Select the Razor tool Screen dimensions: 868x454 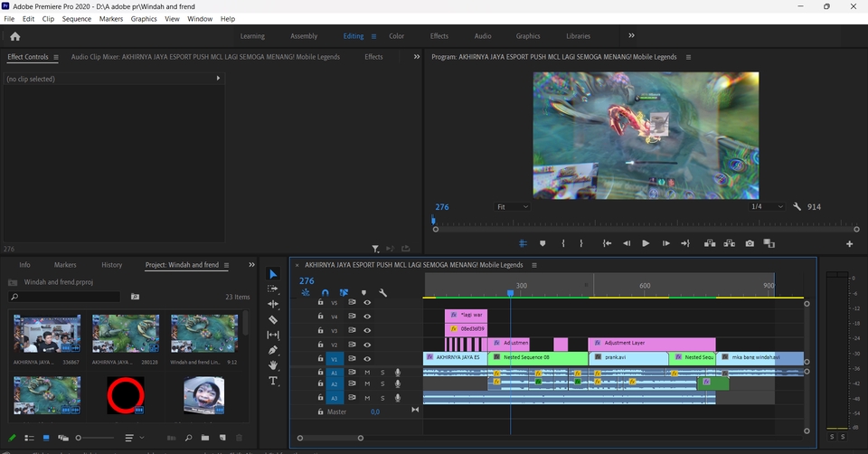273,319
